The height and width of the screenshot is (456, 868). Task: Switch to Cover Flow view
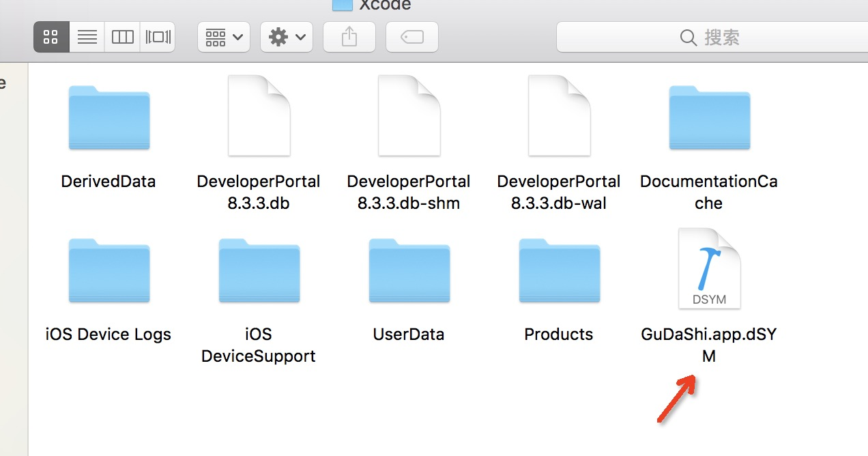tap(158, 37)
